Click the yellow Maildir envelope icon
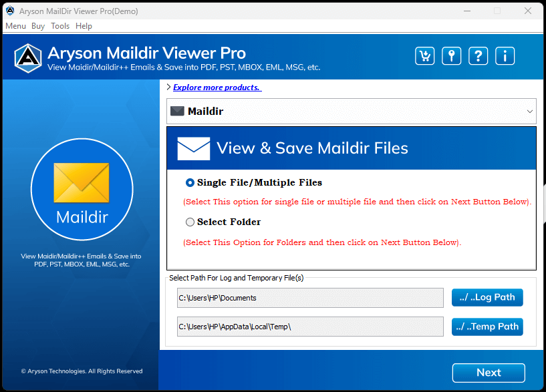546x392 pixels. 82,182
